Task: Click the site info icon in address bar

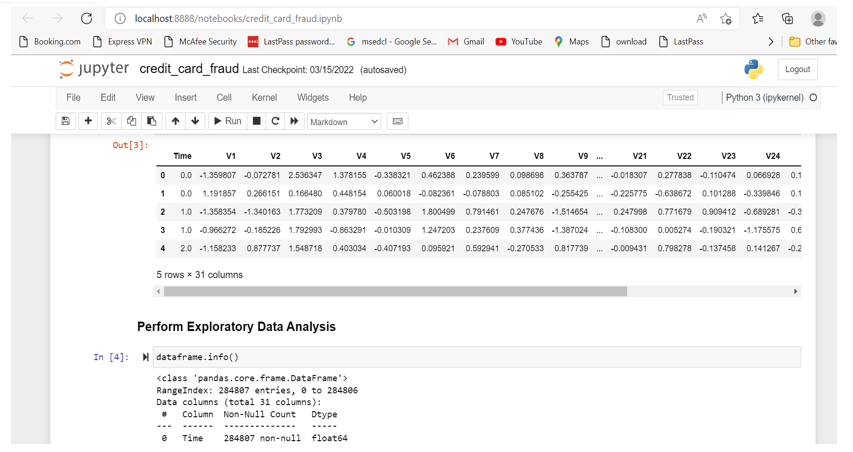Action: pyautogui.click(x=120, y=18)
